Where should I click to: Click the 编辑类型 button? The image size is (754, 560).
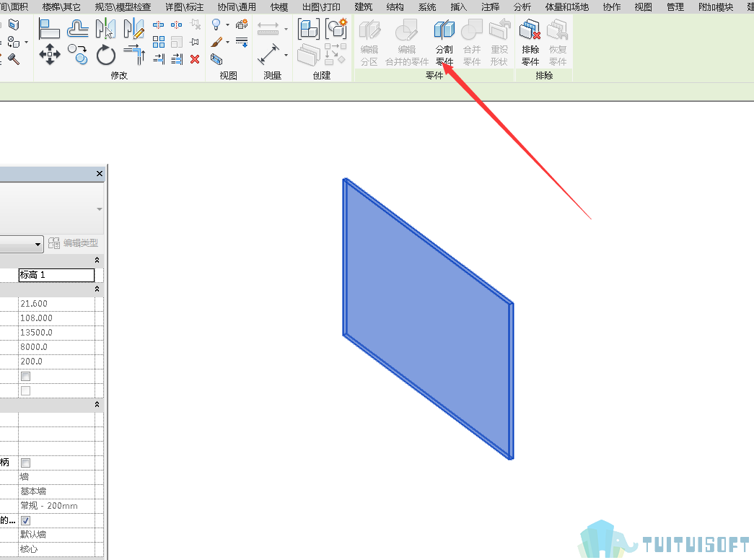[x=74, y=243]
